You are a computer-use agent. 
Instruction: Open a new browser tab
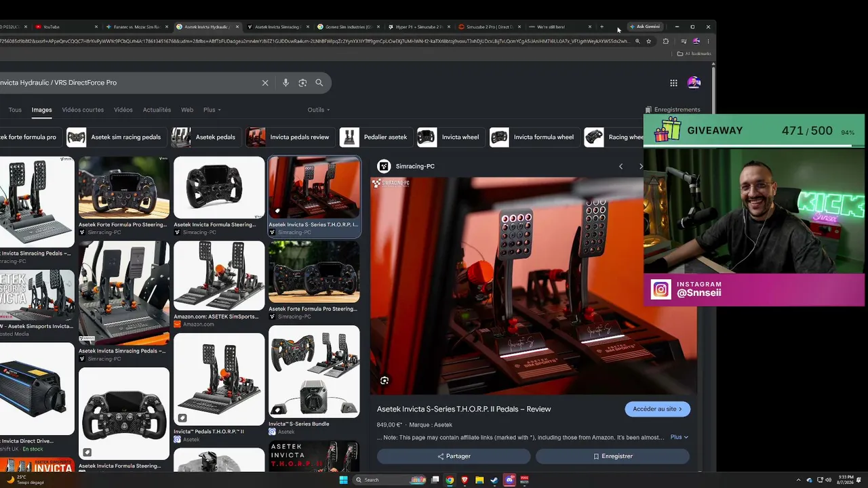click(601, 27)
